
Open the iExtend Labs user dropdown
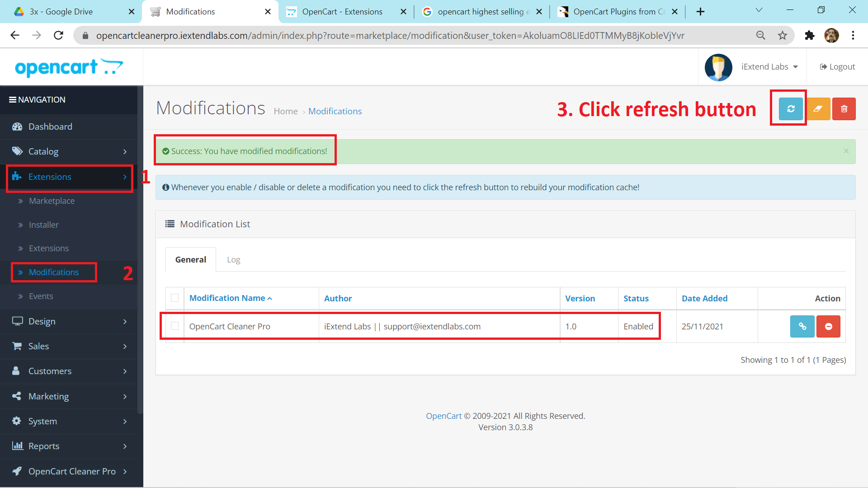point(769,67)
